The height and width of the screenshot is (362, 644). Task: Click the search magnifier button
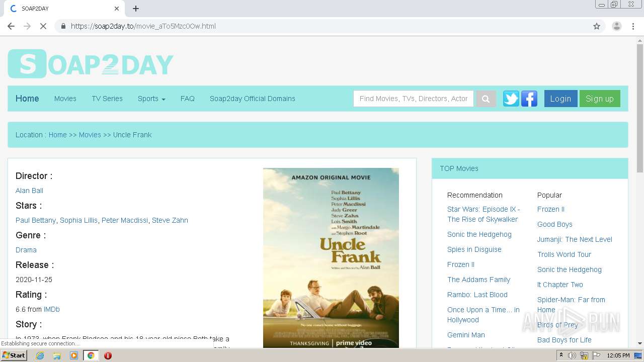(486, 99)
